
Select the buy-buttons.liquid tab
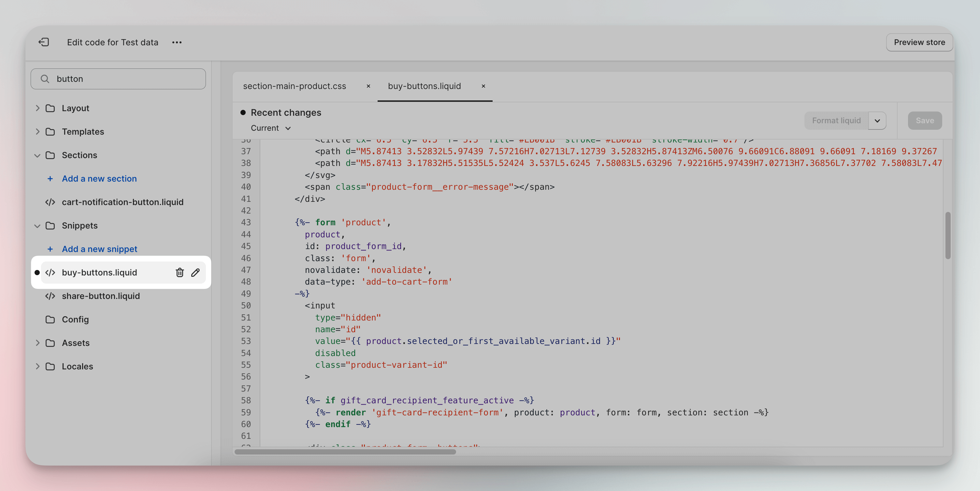pyautogui.click(x=424, y=85)
